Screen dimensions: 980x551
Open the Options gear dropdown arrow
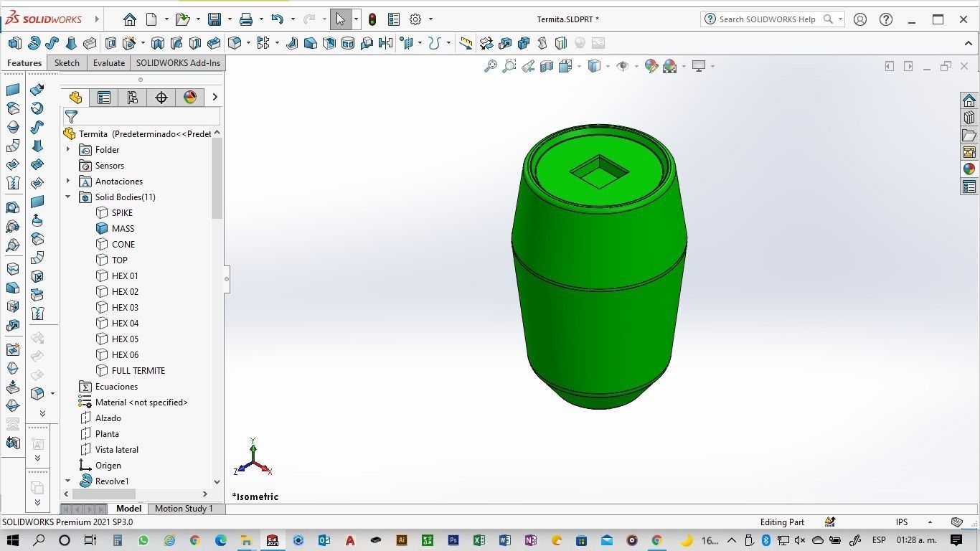point(430,19)
